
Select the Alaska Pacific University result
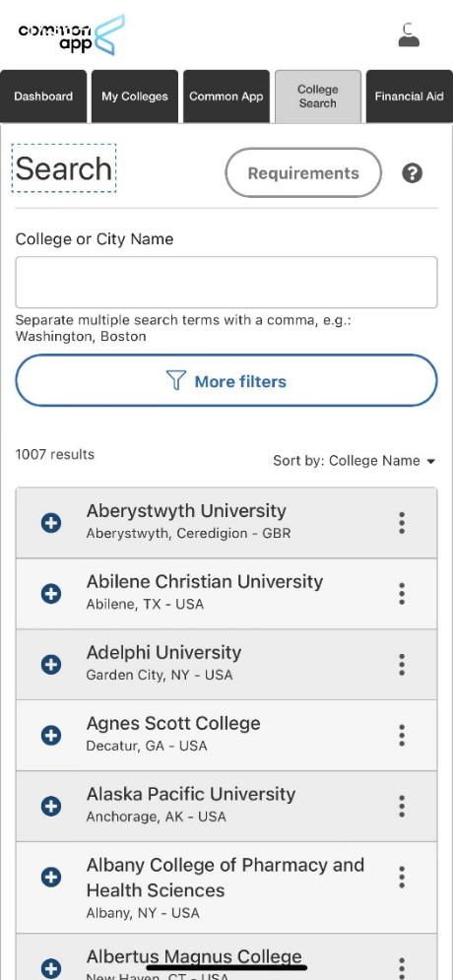226,806
